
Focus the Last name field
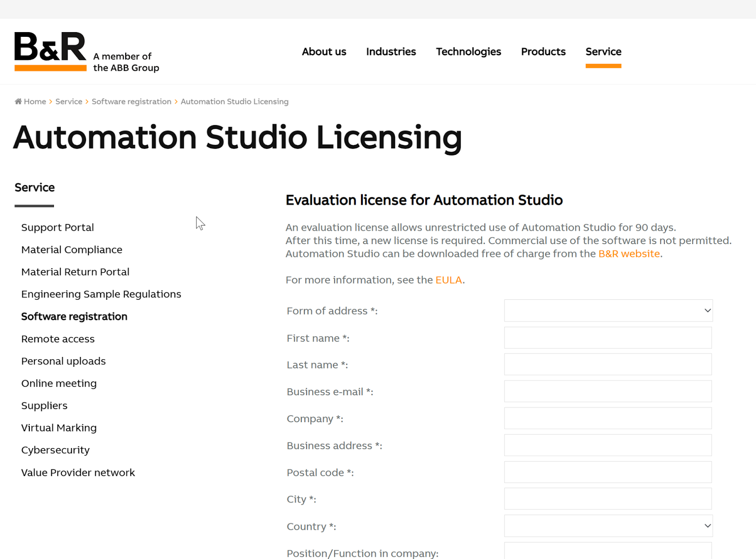point(608,364)
